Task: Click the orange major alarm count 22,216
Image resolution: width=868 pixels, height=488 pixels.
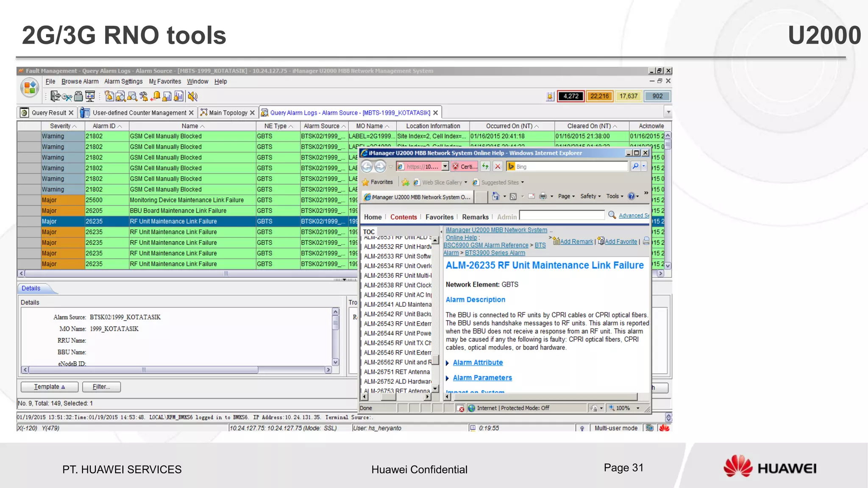Action: [599, 96]
